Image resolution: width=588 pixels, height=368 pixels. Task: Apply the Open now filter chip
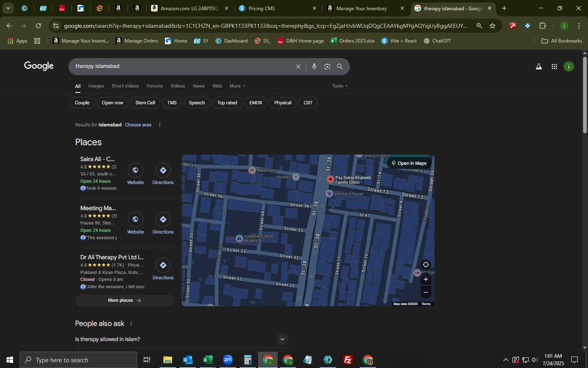tap(112, 103)
